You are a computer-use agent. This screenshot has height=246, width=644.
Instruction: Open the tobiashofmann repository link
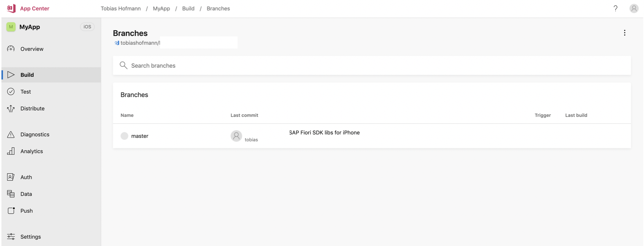pos(140,43)
